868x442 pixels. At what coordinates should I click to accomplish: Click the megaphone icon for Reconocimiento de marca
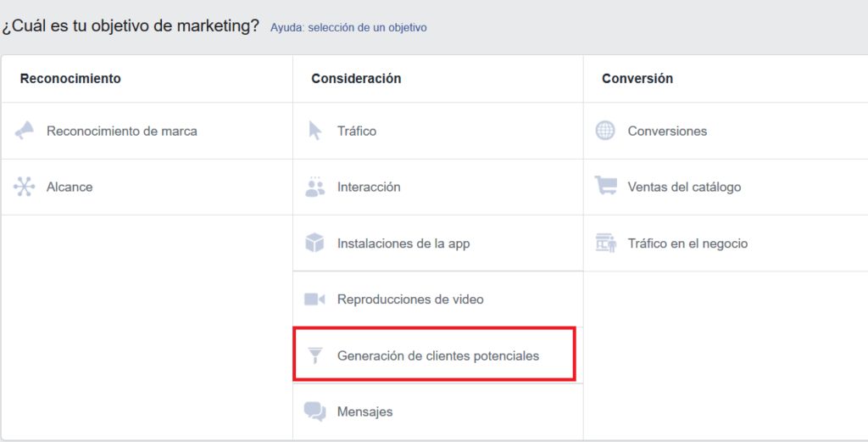point(25,131)
